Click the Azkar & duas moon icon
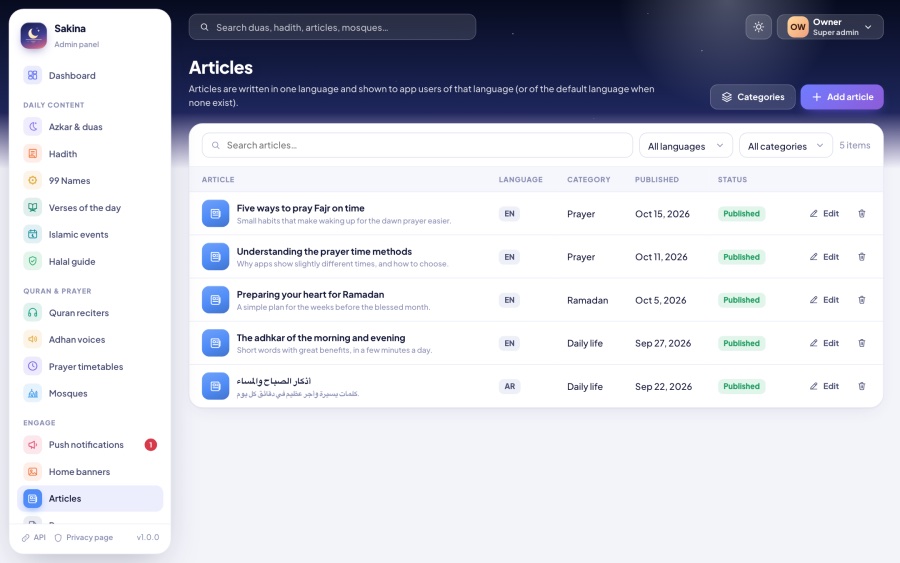 pyautogui.click(x=33, y=127)
